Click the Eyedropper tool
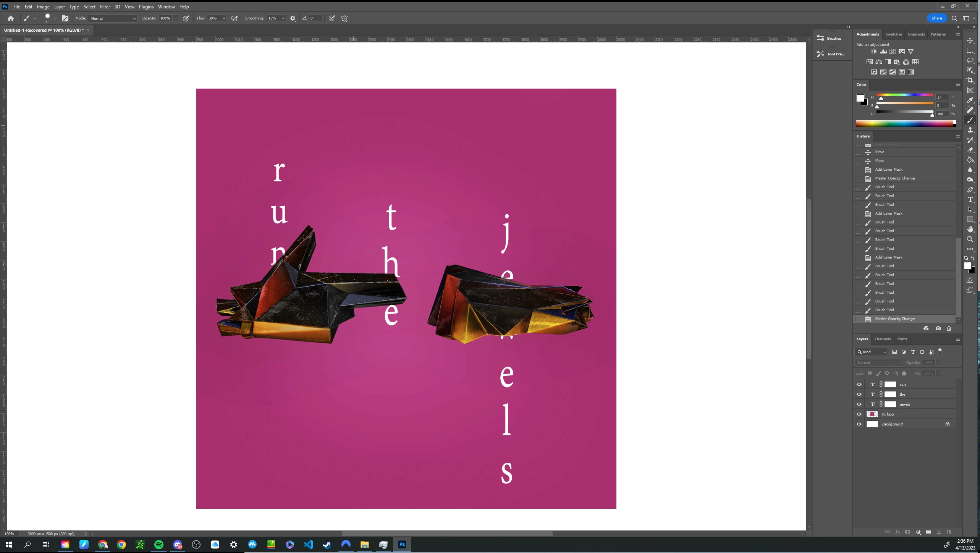The height and width of the screenshot is (553, 980). pos(970,100)
